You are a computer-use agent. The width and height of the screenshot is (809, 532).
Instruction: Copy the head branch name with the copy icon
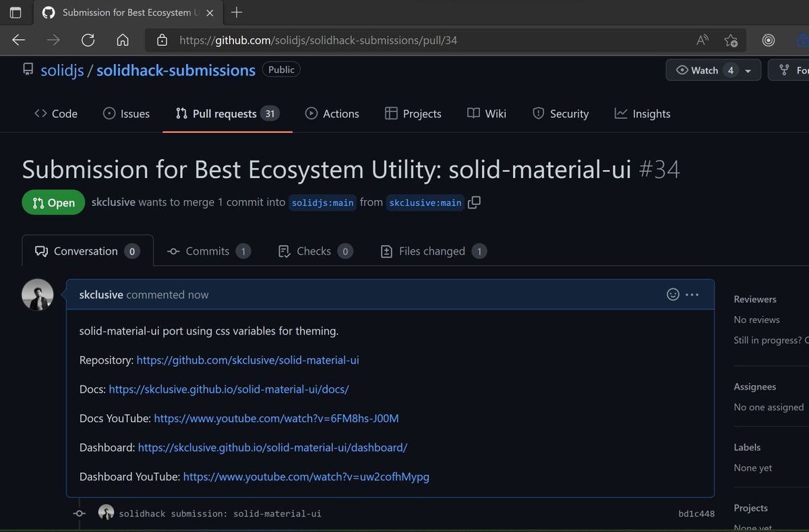pos(474,202)
